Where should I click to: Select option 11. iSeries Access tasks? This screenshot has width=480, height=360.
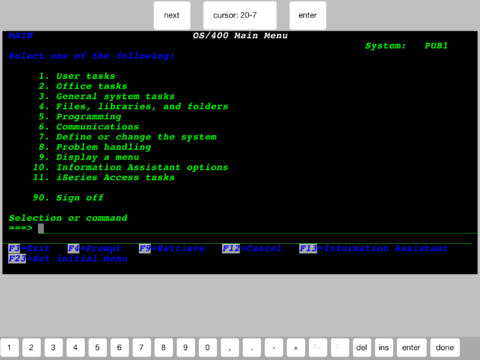click(x=104, y=177)
